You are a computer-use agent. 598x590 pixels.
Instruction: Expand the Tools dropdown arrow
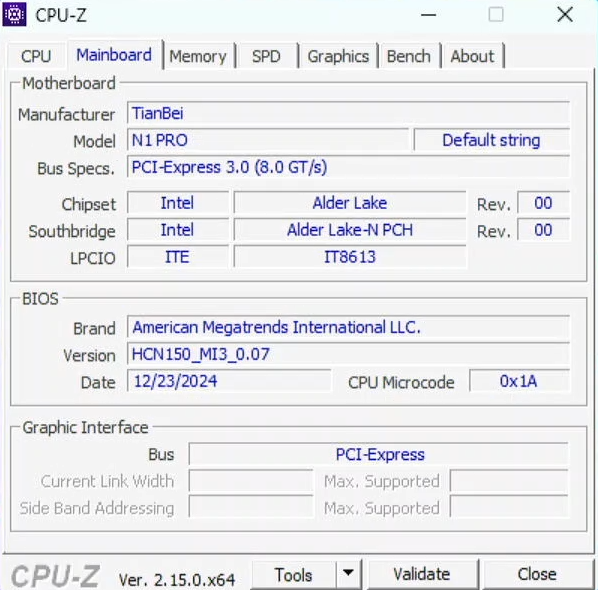tap(348, 574)
